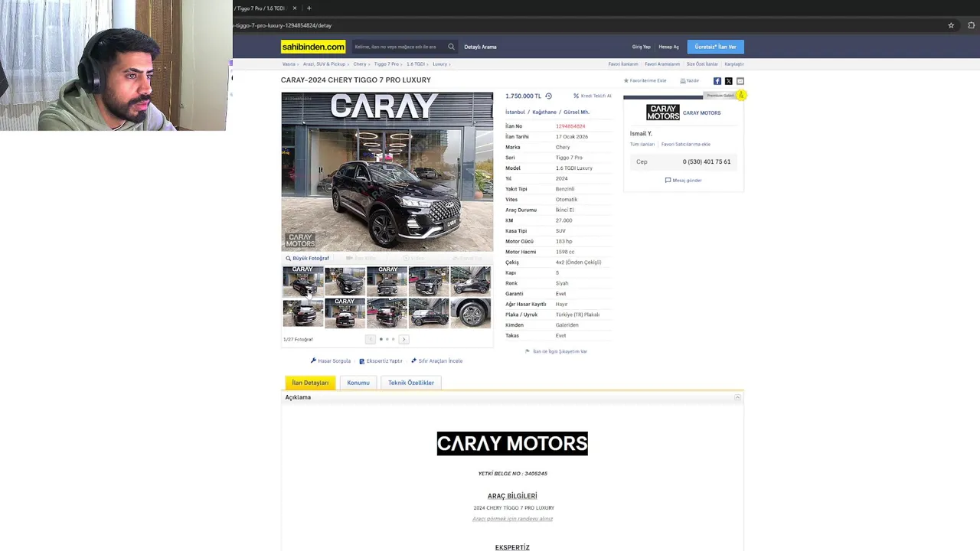This screenshot has width=980, height=551.
Task: Collapse the Açıklama section chevron
Action: click(737, 398)
